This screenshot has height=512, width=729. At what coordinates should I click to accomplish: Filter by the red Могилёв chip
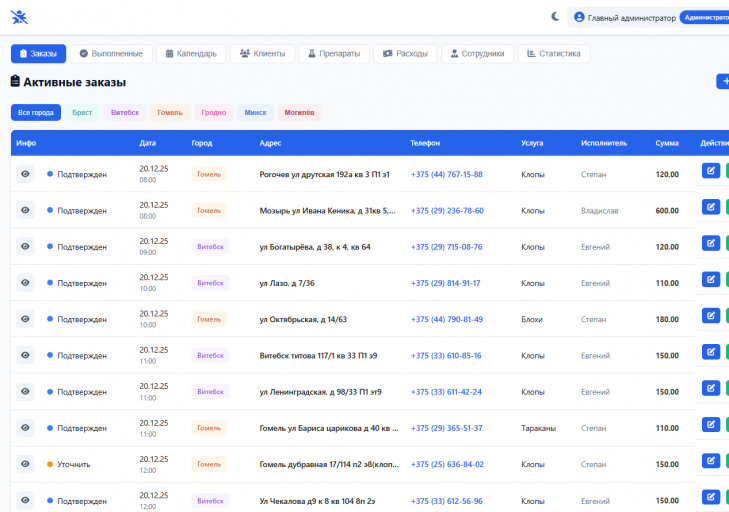coord(299,113)
